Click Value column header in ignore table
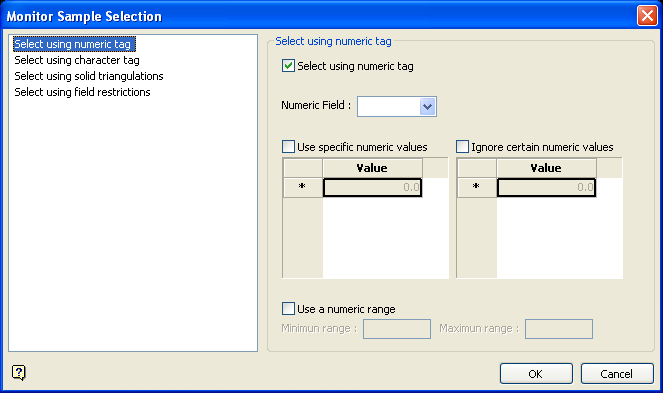Screen dimensions: 663x393 point(546,168)
